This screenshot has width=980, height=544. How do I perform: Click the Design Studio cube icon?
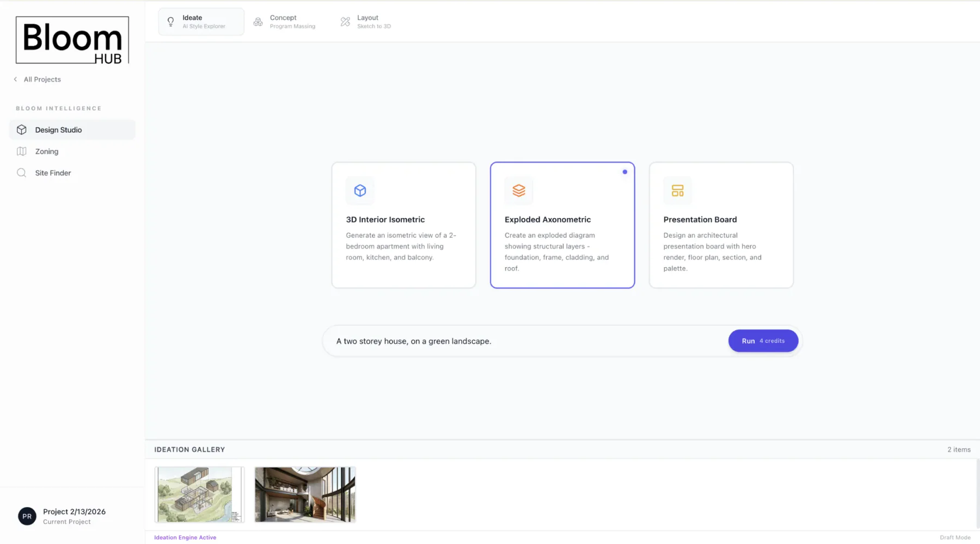(22, 130)
